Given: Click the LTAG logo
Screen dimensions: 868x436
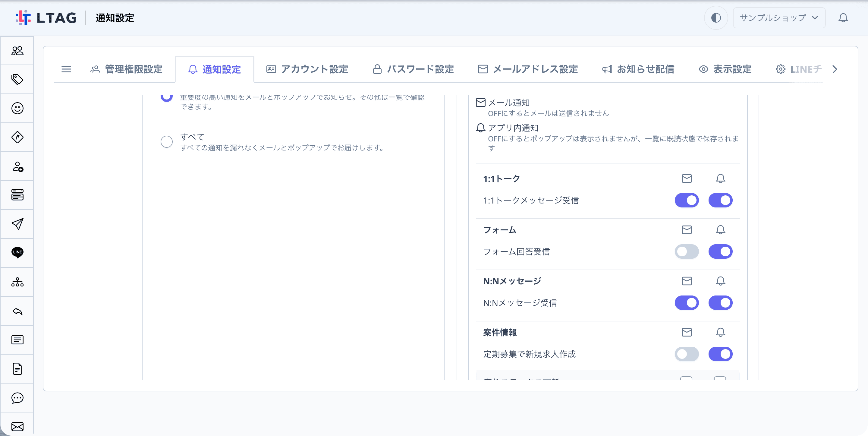Looking at the screenshot, I should pos(46,18).
